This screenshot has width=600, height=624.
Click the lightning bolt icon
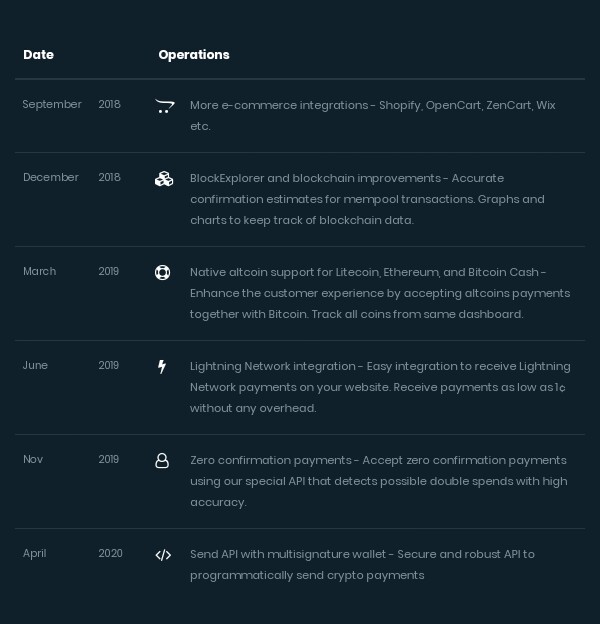pos(163,367)
